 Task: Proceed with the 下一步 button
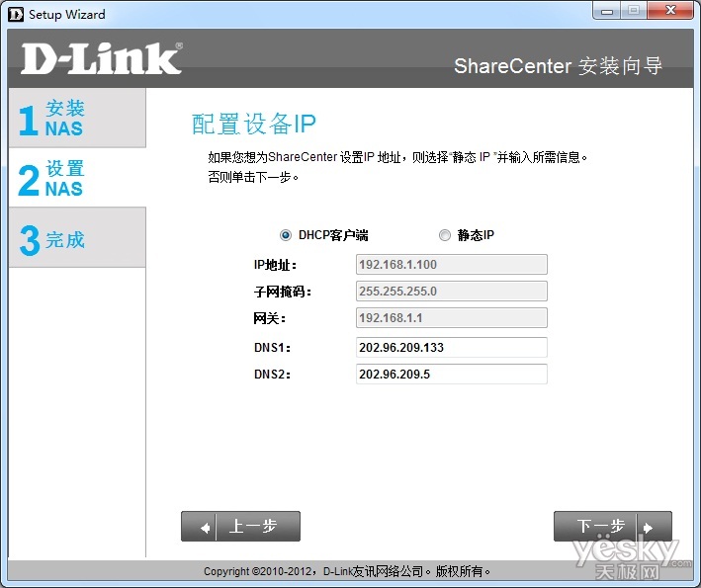coord(613,527)
